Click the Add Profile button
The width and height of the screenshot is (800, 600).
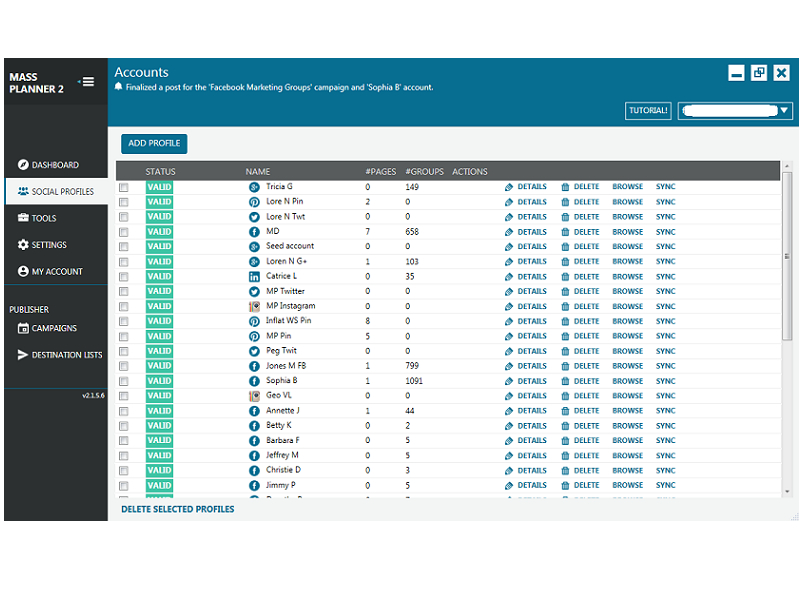[x=154, y=143]
